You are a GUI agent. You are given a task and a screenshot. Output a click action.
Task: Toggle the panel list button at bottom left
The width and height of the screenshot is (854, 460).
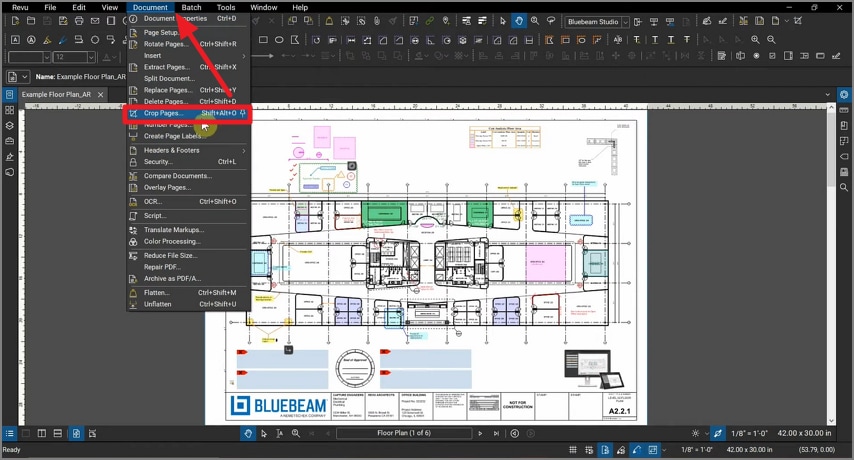click(9, 433)
